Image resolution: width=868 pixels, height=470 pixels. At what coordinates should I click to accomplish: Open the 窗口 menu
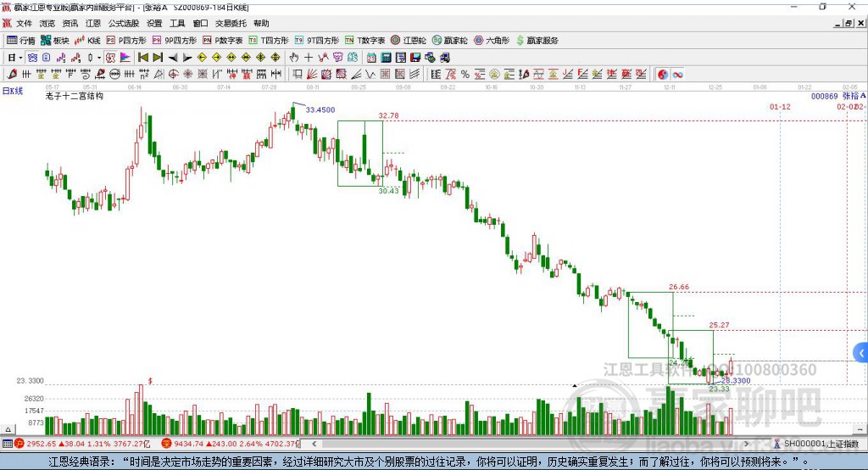(200, 23)
